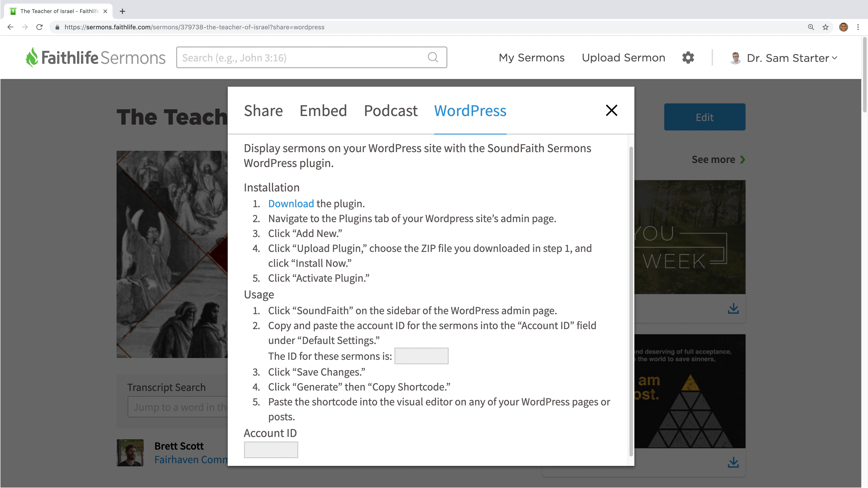
Task: Download the pyramid graphic media item
Action: pos(733,462)
